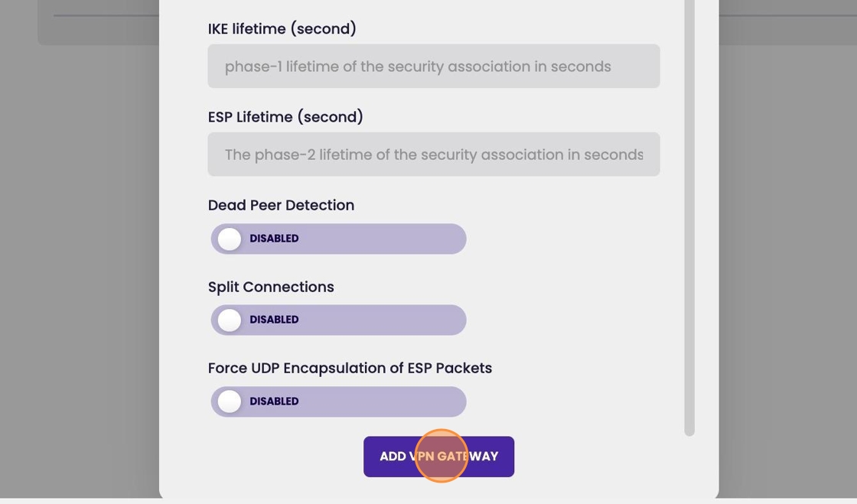
Task: Click the dimmed backdrop right of the dialog
Action: tap(788, 268)
